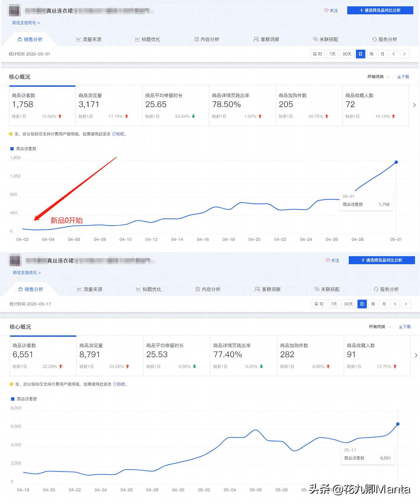Expand more metrics with bottom panel chevron
This screenshot has height=504, width=420.
click(x=416, y=355)
